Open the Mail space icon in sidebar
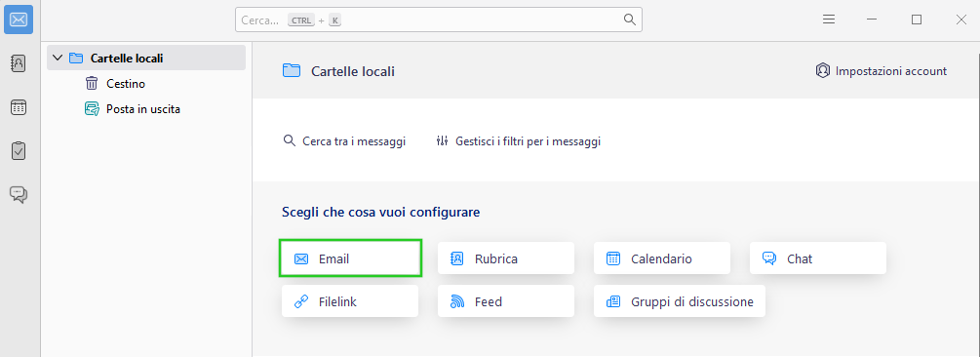Image resolution: width=980 pixels, height=357 pixels. coord(19,20)
